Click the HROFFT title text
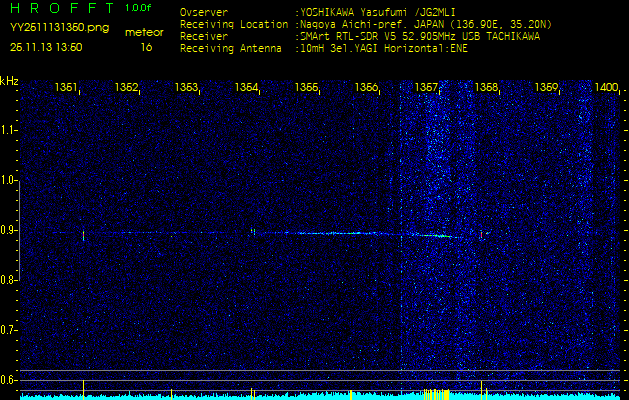Viewport: 629px width, 400px height. tap(60, 8)
